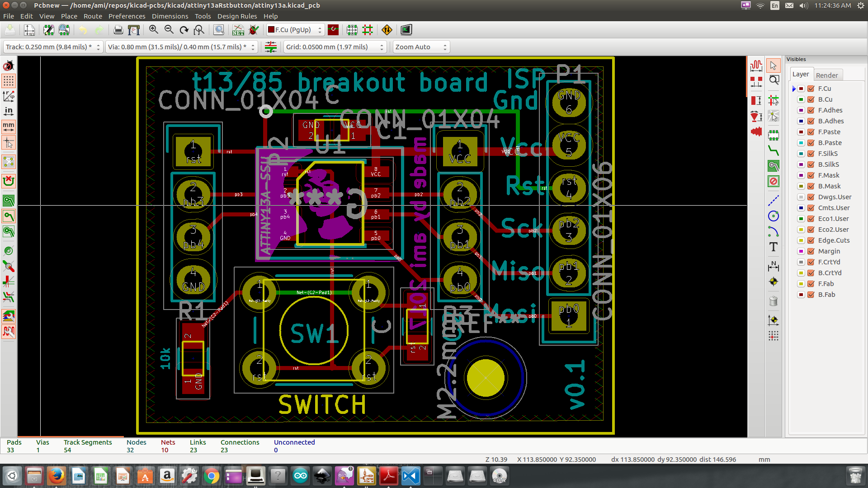
Task: Select the Add text tool
Action: 774,247
